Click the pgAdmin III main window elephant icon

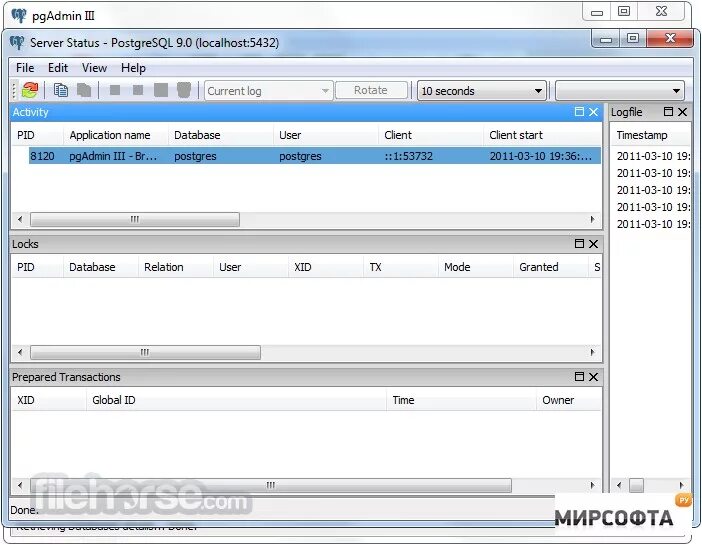click(x=19, y=16)
